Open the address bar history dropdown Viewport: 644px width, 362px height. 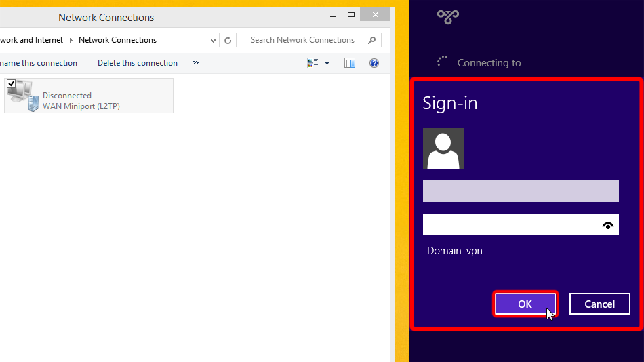tap(214, 40)
